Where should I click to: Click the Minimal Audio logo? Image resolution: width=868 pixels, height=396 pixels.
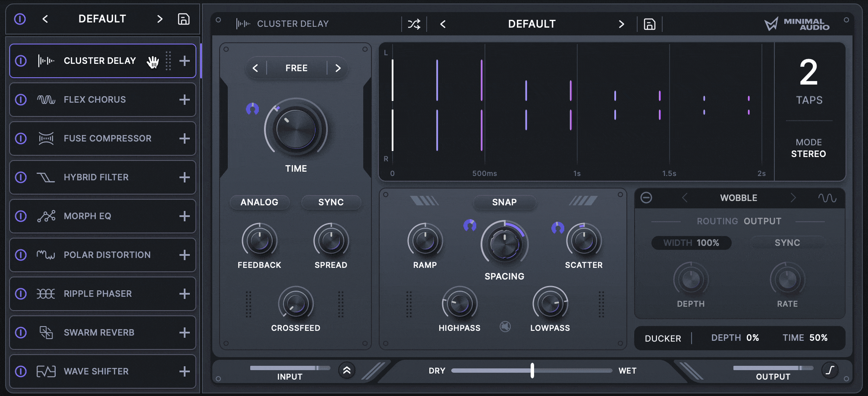pos(797,24)
